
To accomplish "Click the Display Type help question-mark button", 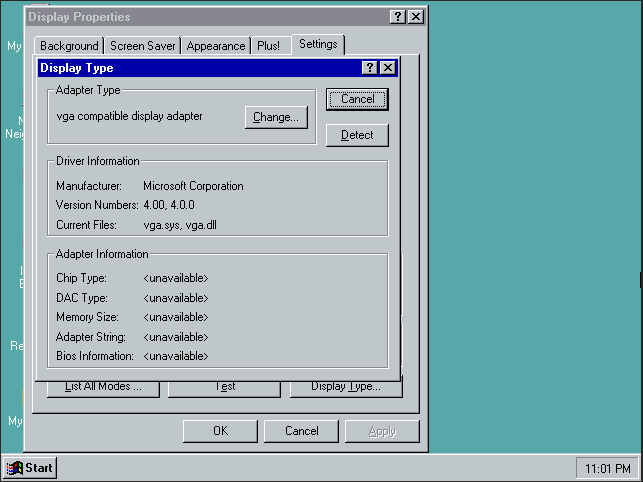I will [x=370, y=68].
